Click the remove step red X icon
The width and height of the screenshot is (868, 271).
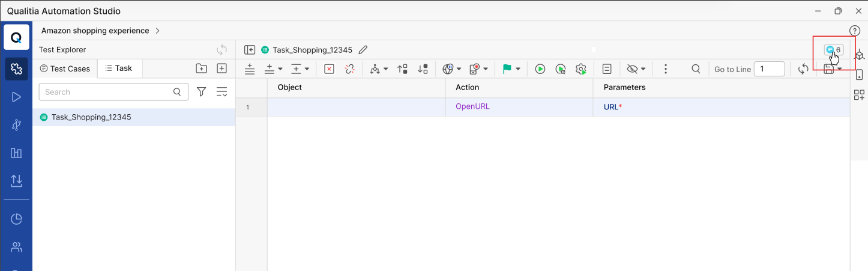pyautogui.click(x=329, y=69)
